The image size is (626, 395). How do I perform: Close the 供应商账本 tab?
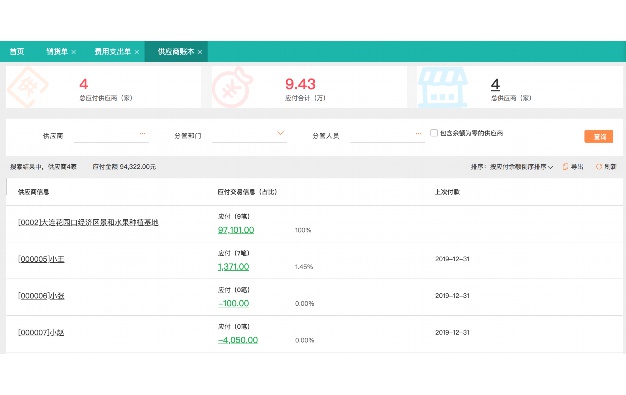coord(200,52)
